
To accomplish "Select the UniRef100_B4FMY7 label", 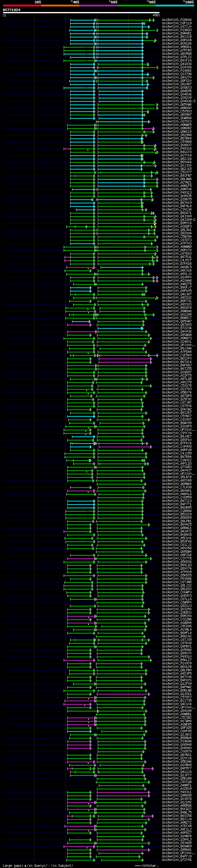I will click(x=177, y=768).
